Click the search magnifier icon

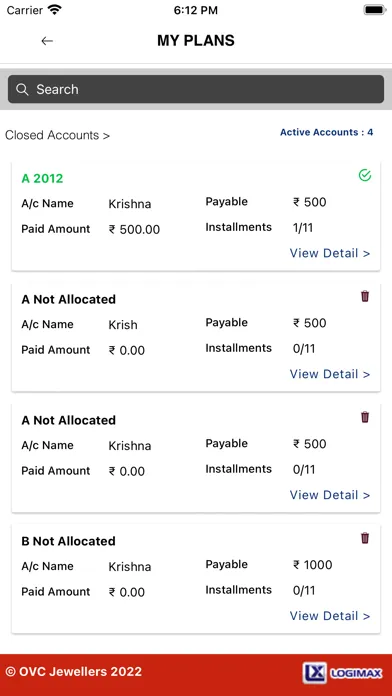(22, 89)
